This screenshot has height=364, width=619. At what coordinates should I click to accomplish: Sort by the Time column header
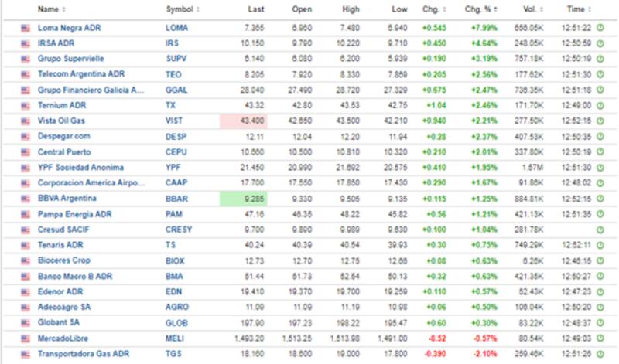point(577,9)
